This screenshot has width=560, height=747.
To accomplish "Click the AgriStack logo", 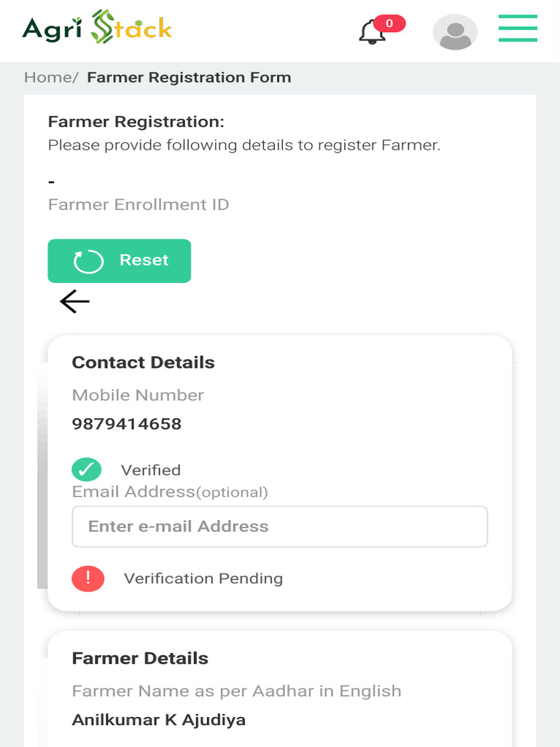I will [97, 28].
